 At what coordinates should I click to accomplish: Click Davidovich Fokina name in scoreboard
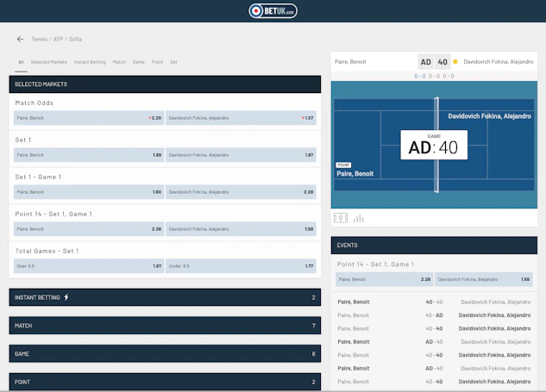click(x=499, y=61)
